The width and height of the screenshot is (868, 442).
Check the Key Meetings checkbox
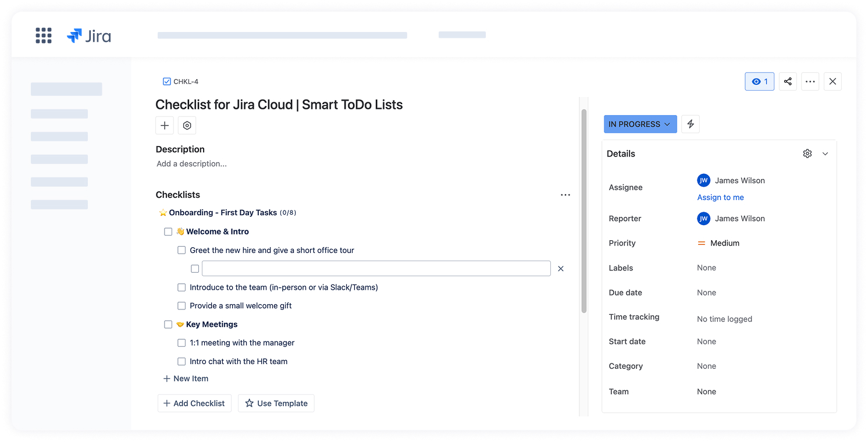[168, 325]
